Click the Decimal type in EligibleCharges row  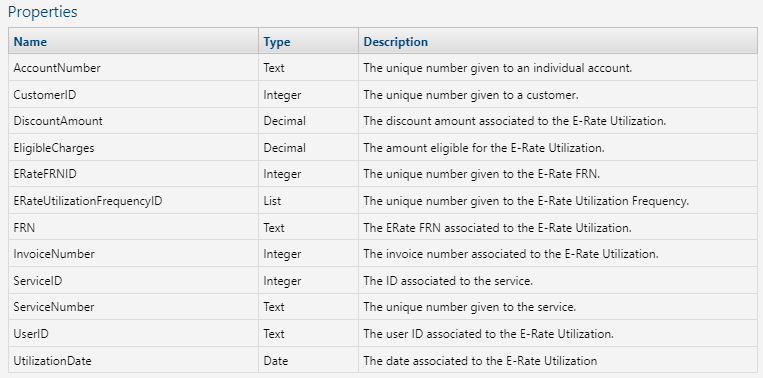[285, 148]
